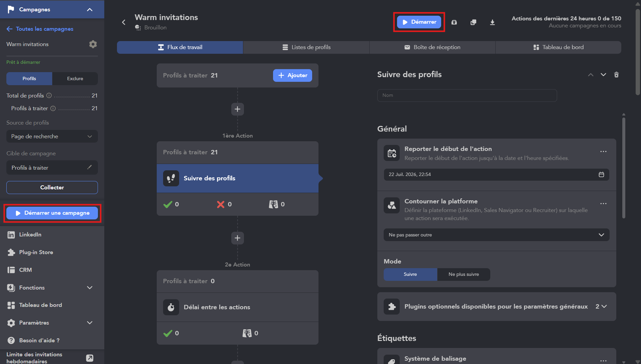
Task: Click the Prêt à démarrer status text
Action: click(x=23, y=62)
